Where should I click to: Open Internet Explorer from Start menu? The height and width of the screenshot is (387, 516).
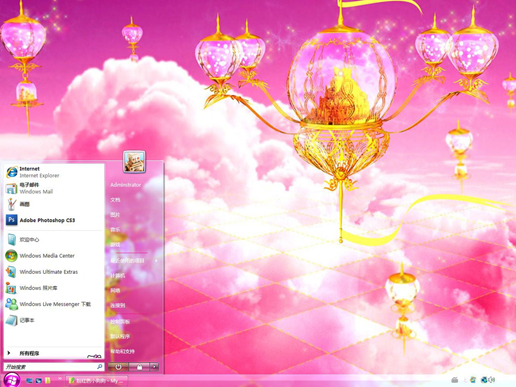(53, 172)
